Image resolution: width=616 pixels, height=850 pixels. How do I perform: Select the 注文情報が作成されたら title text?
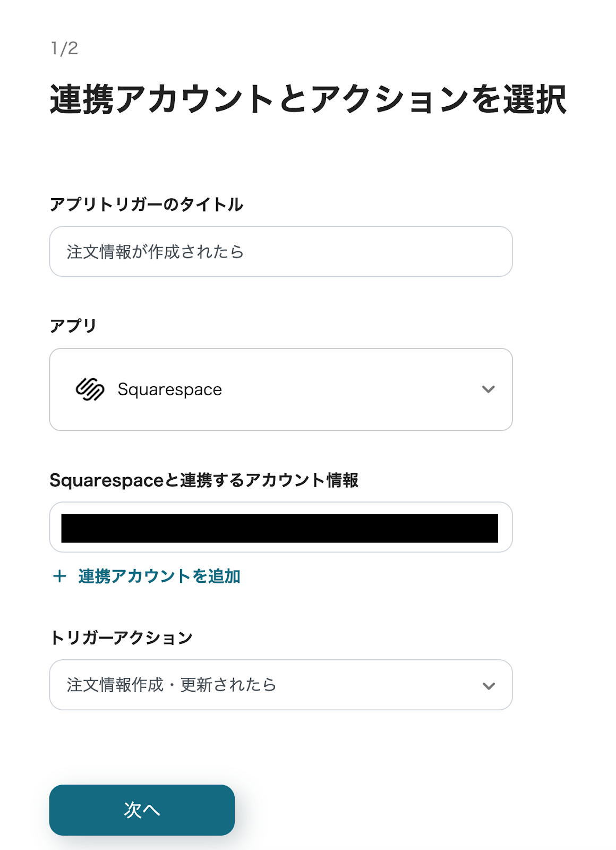coord(155,252)
